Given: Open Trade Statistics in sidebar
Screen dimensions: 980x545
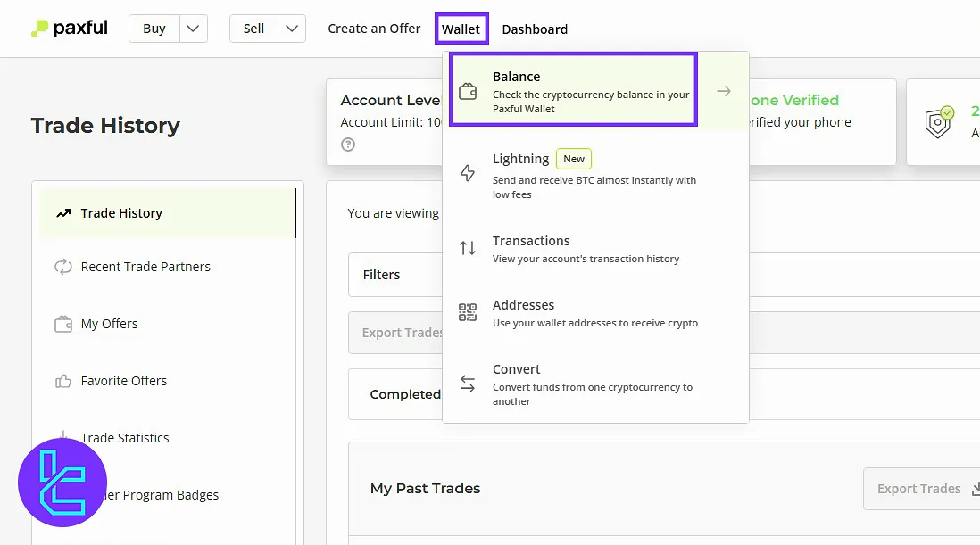Looking at the screenshot, I should pyautogui.click(x=124, y=438).
